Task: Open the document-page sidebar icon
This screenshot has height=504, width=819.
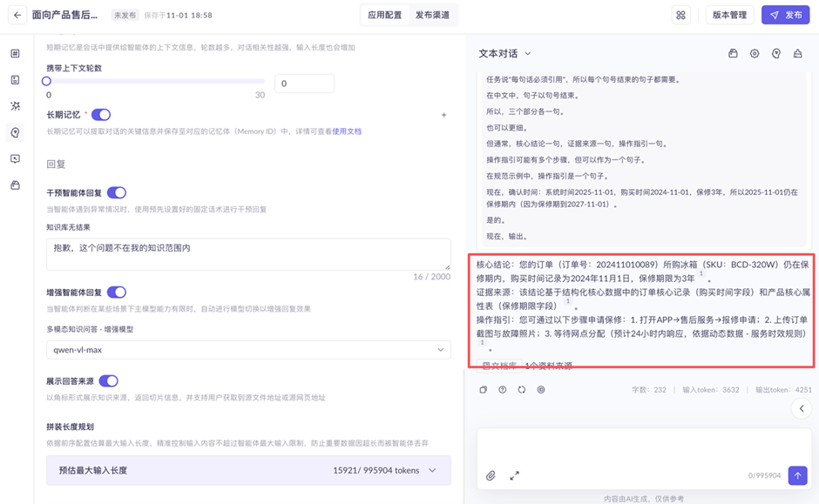Action: pyautogui.click(x=15, y=80)
